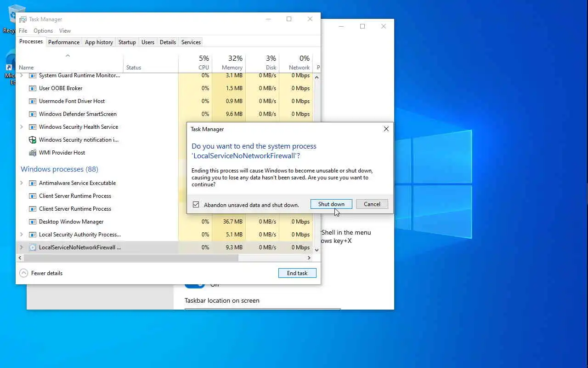This screenshot has height=368, width=588.
Task: Switch to the Startup tab
Action: 127,42
